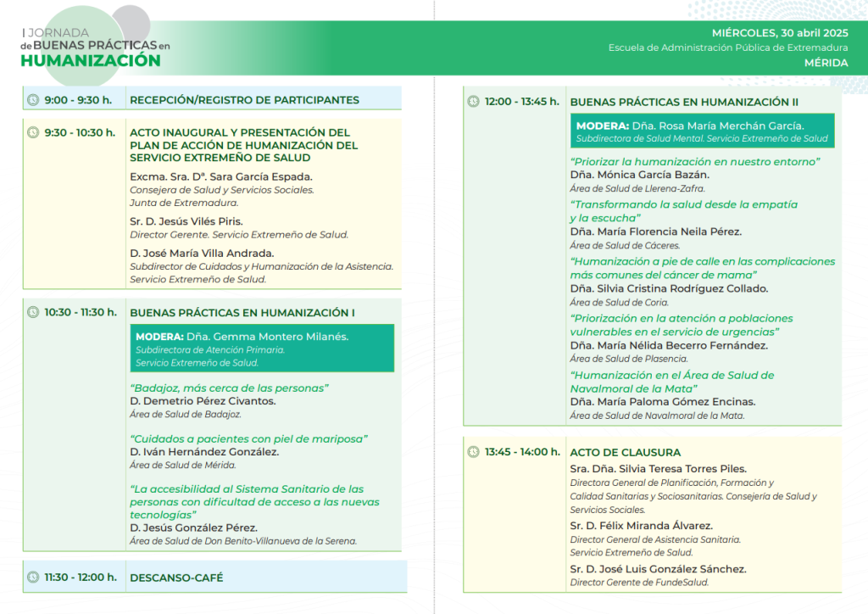Select the Gemma Montero Milanés moderator box
868x614 pixels.
click(262, 349)
